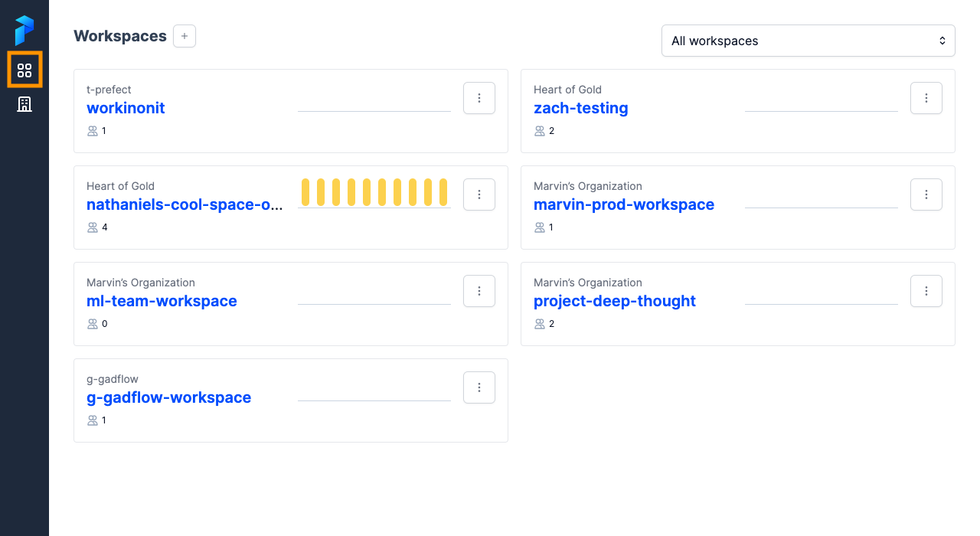Click the plus button to add workspace
This screenshot has width=980, height=536.
[x=185, y=36]
